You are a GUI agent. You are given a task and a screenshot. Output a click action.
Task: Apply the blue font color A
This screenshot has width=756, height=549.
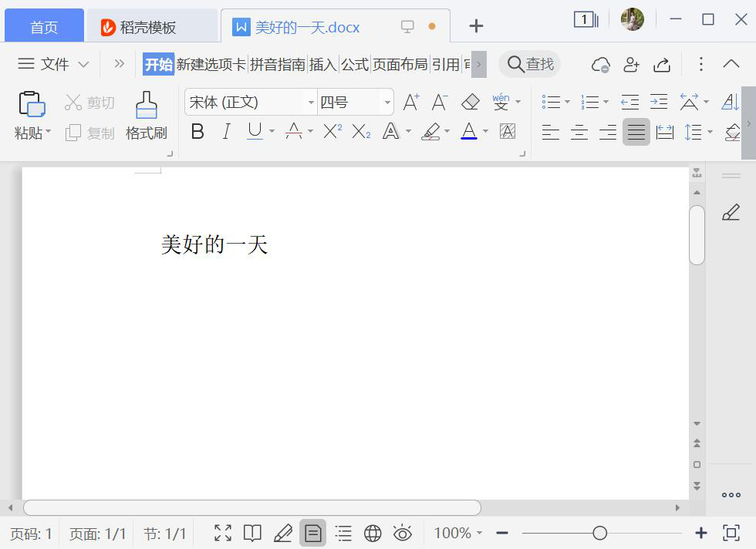pos(469,131)
